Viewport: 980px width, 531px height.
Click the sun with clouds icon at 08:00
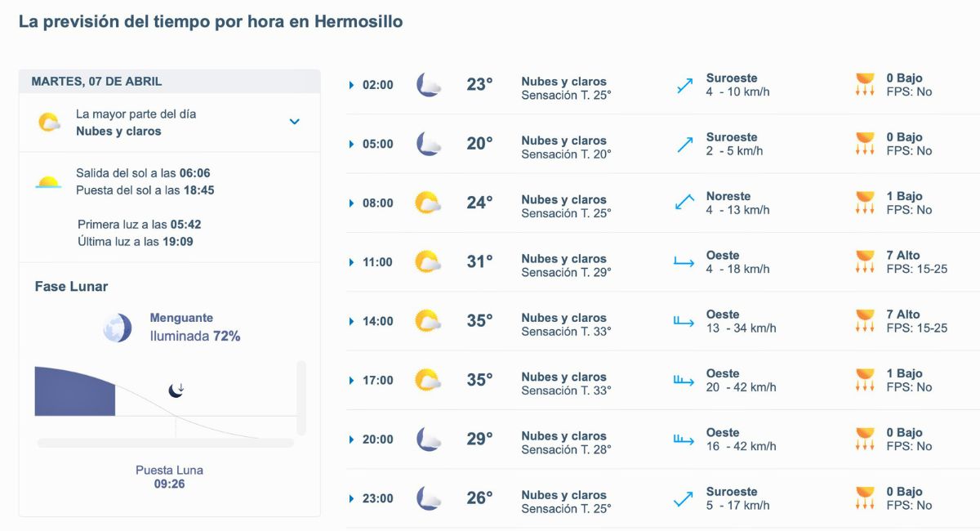pyautogui.click(x=425, y=202)
